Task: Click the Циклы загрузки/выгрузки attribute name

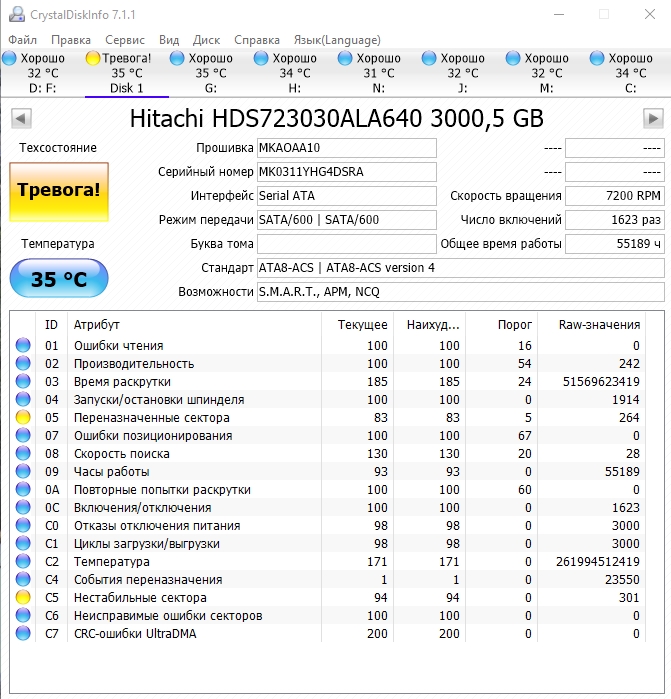Action: [x=147, y=544]
